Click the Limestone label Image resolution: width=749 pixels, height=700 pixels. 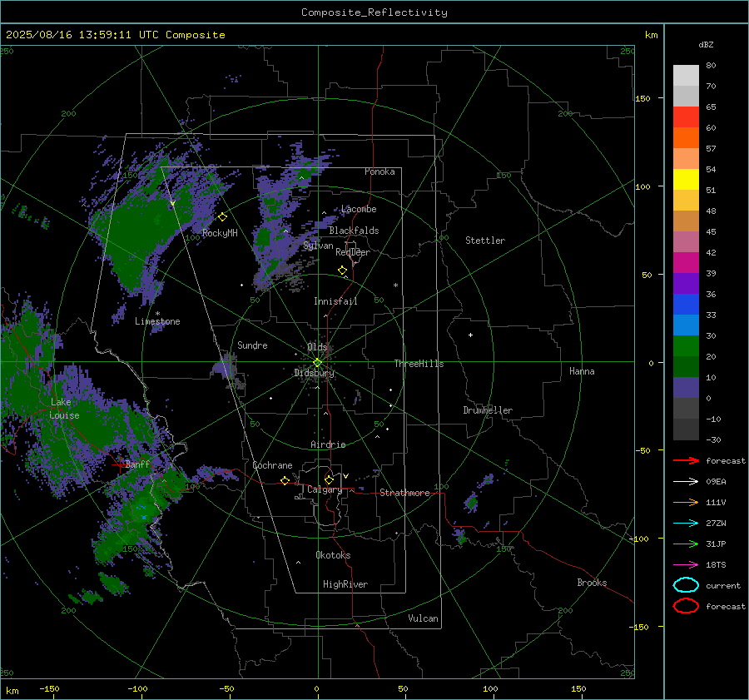(x=157, y=321)
